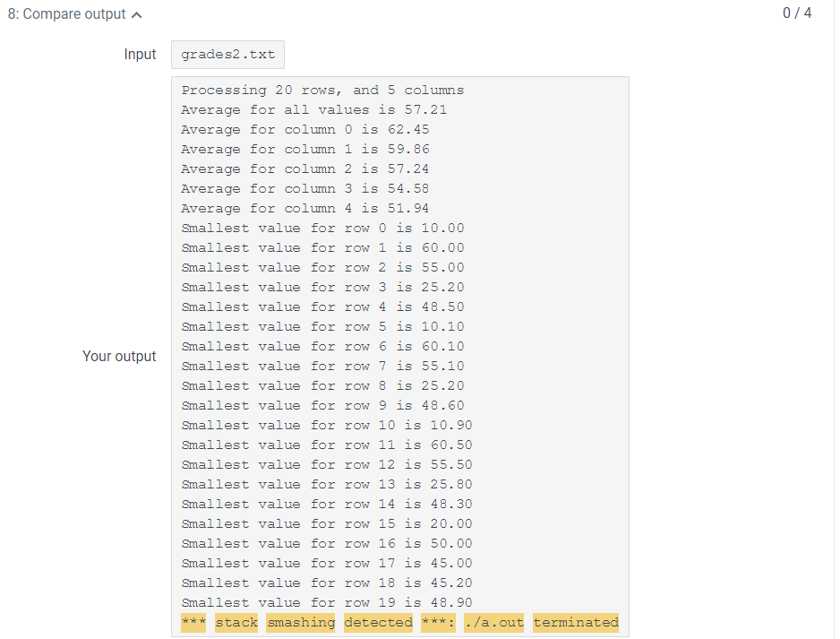
Task: Click the 'Processing 20 rows' output line
Action: [x=322, y=90]
